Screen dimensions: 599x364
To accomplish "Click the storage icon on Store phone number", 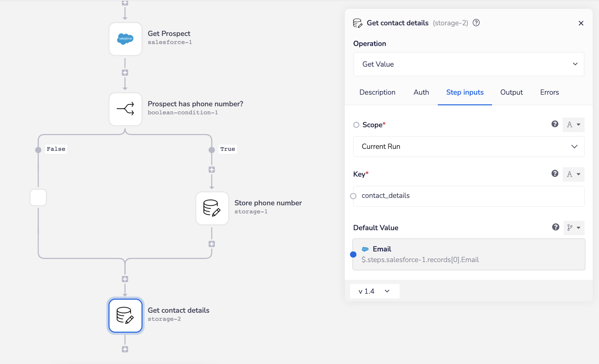I will (x=212, y=209).
